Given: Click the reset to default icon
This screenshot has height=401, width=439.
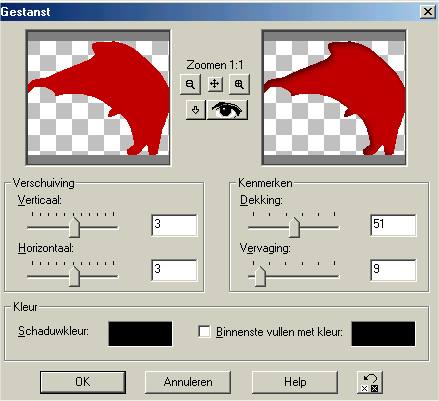Looking at the screenshot, I should 370,383.
